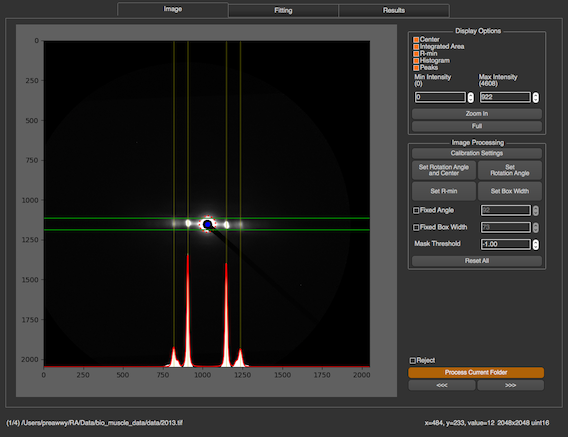The width and height of the screenshot is (568, 437).
Task: Adjust the Min Intensity stepper arrows
Action: pos(471,97)
